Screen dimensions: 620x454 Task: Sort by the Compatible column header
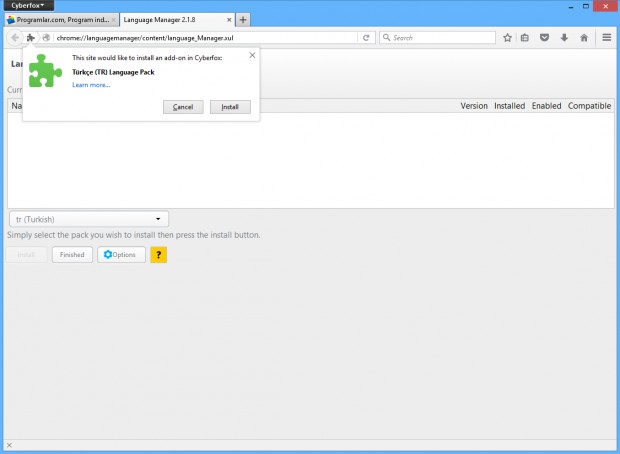coord(590,106)
